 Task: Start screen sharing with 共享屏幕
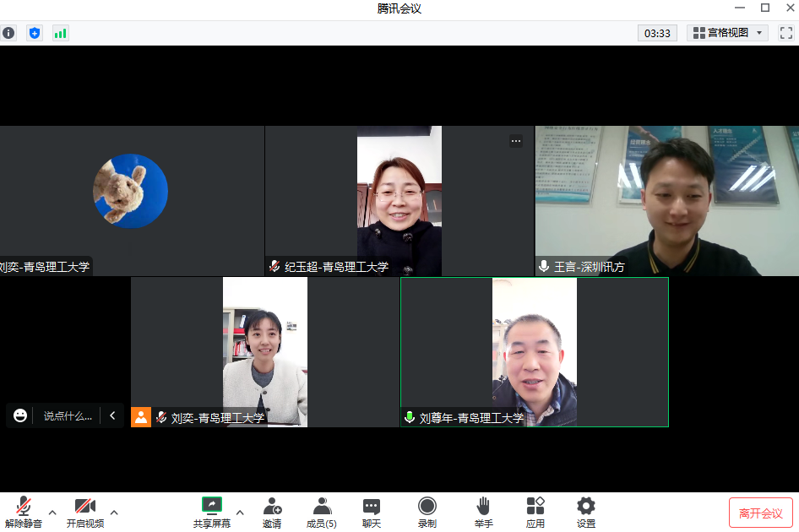click(x=211, y=512)
